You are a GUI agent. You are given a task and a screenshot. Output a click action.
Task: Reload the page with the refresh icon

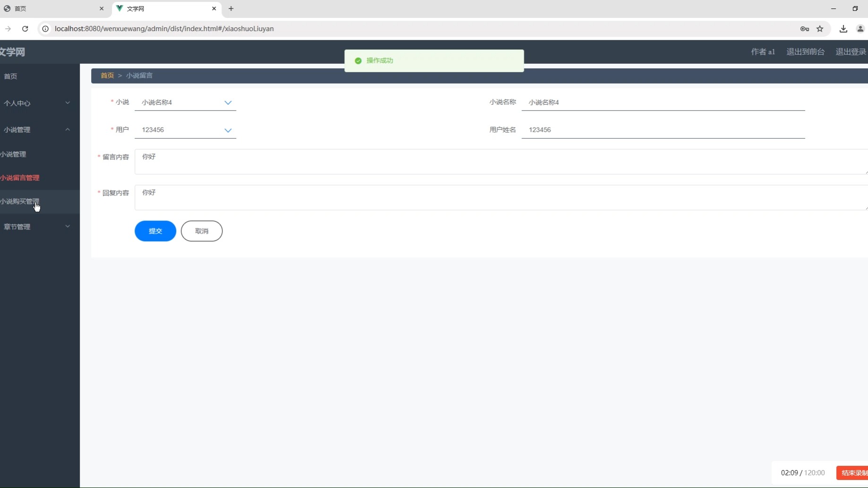25,29
